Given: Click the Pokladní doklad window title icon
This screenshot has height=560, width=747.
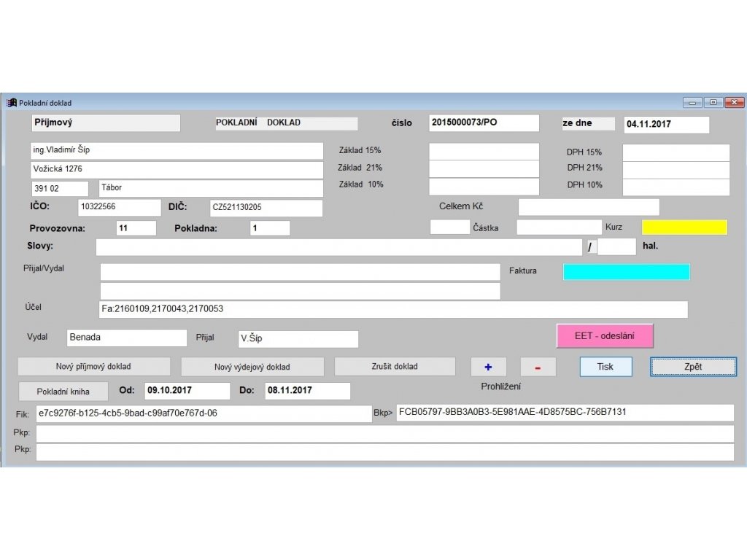Looking at the screenshot, I should [x=12, y=103].
